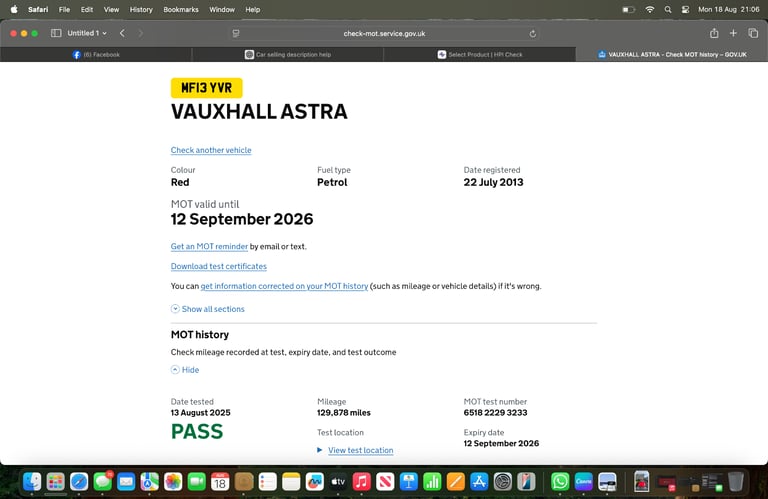
Task: Open the File menu
Action: point(64,9)
